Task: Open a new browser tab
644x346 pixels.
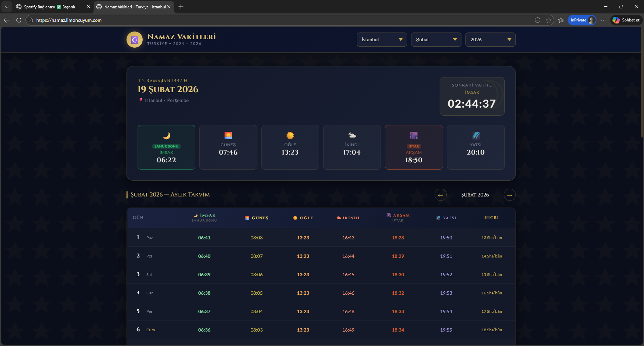Action: tap(181, 7)
